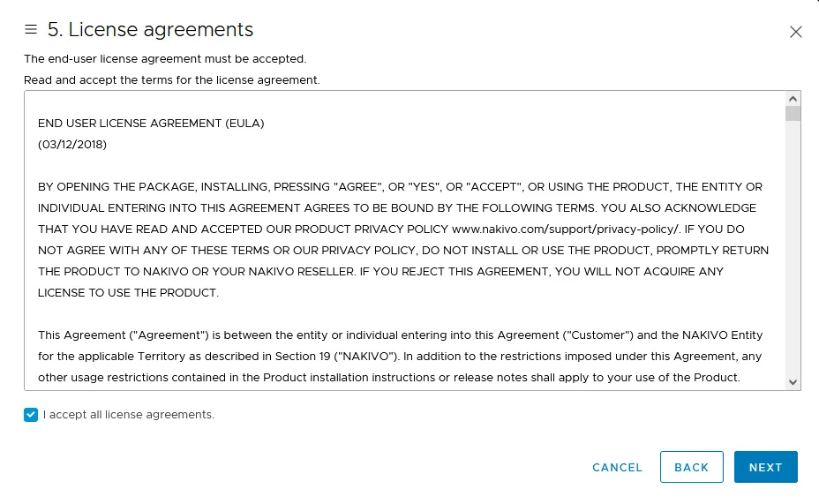This screenshot has height=504, width=819.
Task: Click 'The end-user license agreement must be accepted' text
Action: point(165,59)
